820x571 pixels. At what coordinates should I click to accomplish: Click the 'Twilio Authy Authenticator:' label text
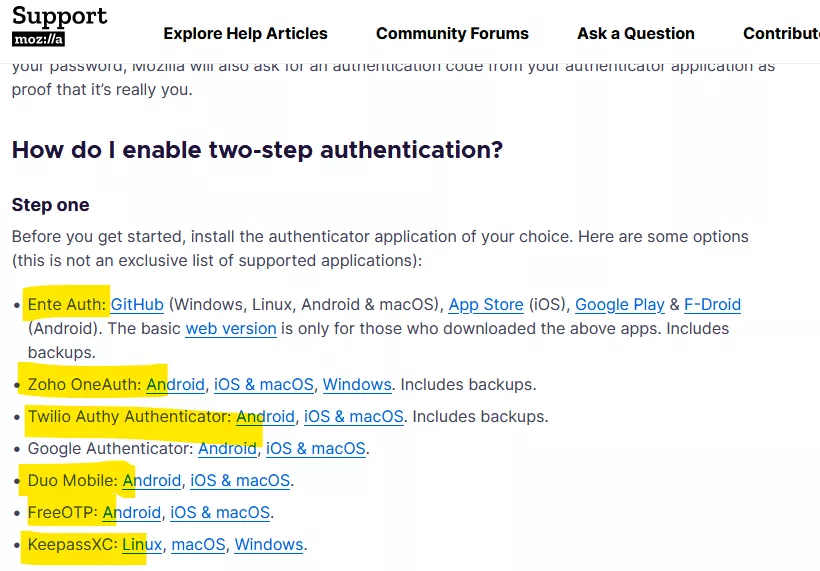click(130, 416)
